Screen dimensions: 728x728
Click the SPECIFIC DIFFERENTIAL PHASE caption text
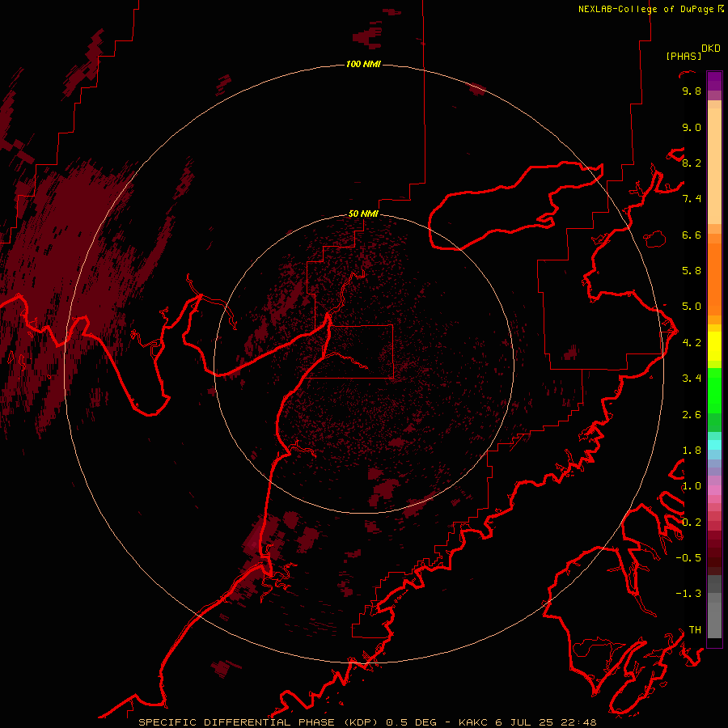pyautogui.click(x=236, y=722)
